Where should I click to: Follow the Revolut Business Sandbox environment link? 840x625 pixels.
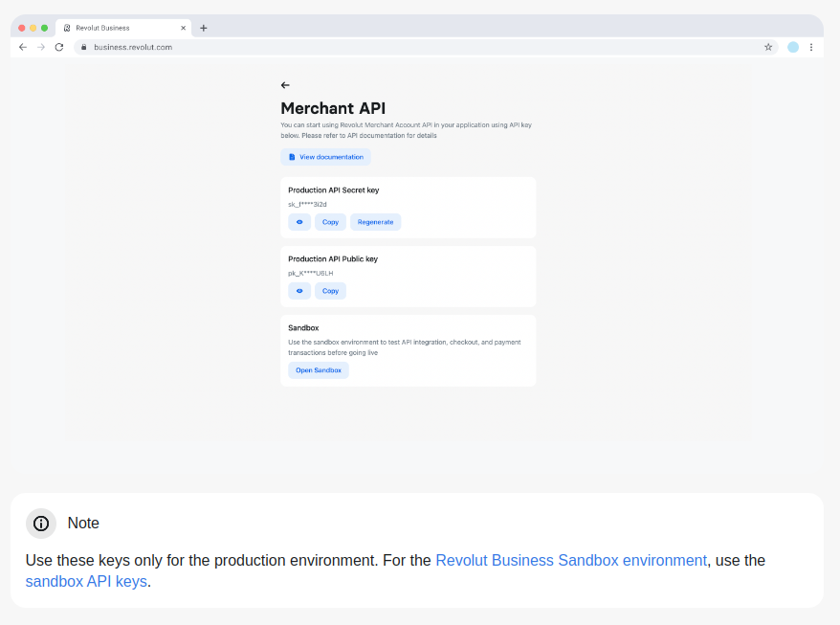pyautogui.click(x=571, y=560)
